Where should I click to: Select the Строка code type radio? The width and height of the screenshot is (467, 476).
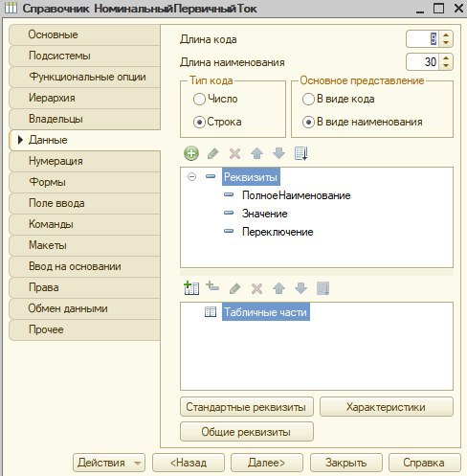pyautogui.click(x=199, y=123)
